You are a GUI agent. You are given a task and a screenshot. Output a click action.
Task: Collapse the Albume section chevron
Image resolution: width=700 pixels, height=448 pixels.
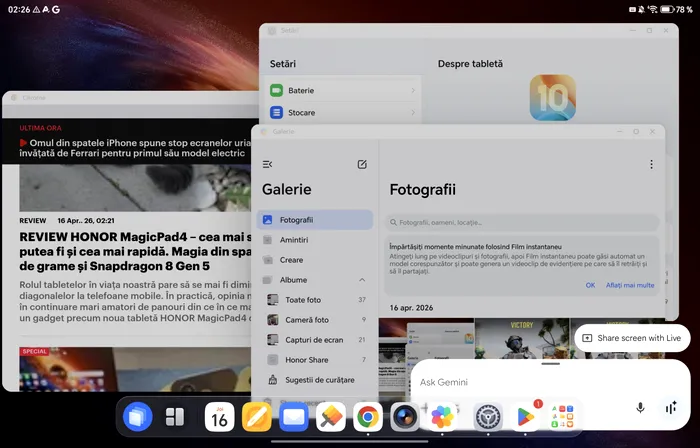pos(362,280)
